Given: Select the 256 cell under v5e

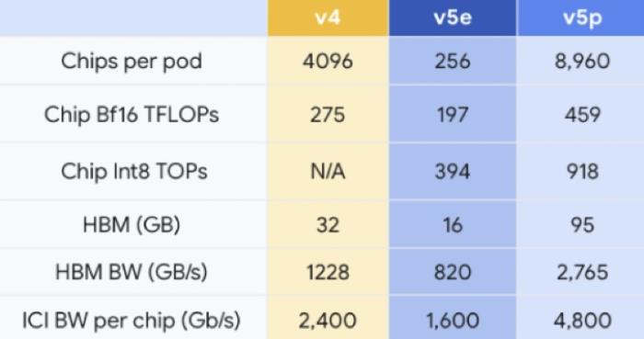Looking at the screenshot, I should 453,61.
